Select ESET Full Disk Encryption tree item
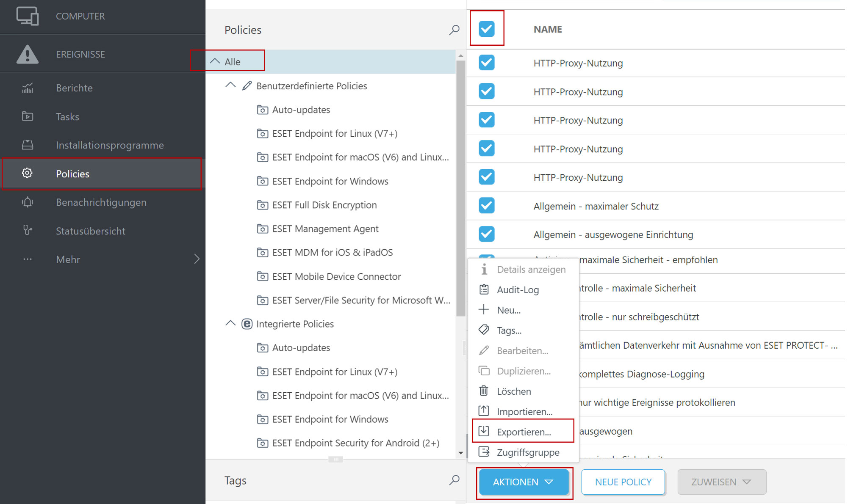The height and width of the screenshot is (504, 848). [324, 205]
